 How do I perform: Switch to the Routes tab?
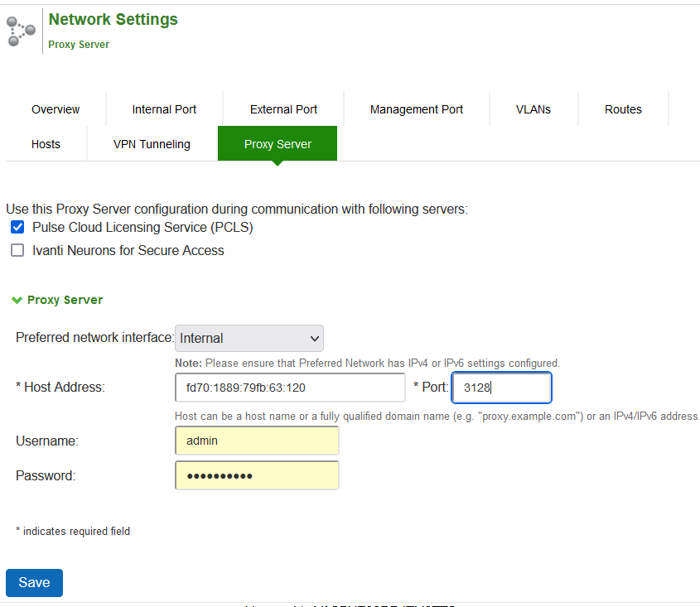[x=623, y=109]
